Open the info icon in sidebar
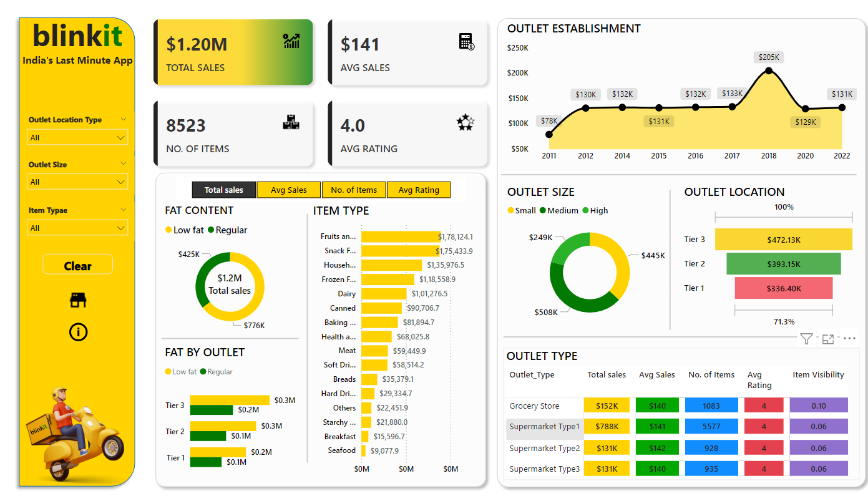Image resolution: width=868 pixels, height=496 pixels. coord(78,332)
